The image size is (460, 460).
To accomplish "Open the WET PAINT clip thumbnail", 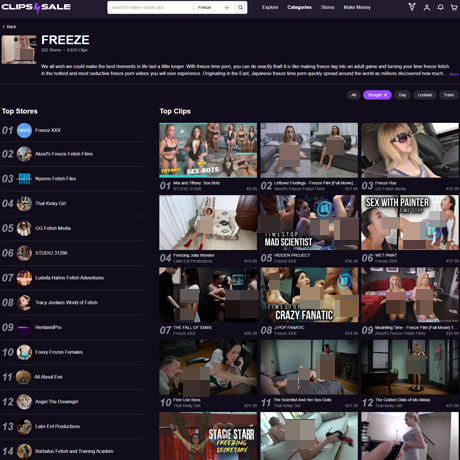I will click(x=410, y=223).
